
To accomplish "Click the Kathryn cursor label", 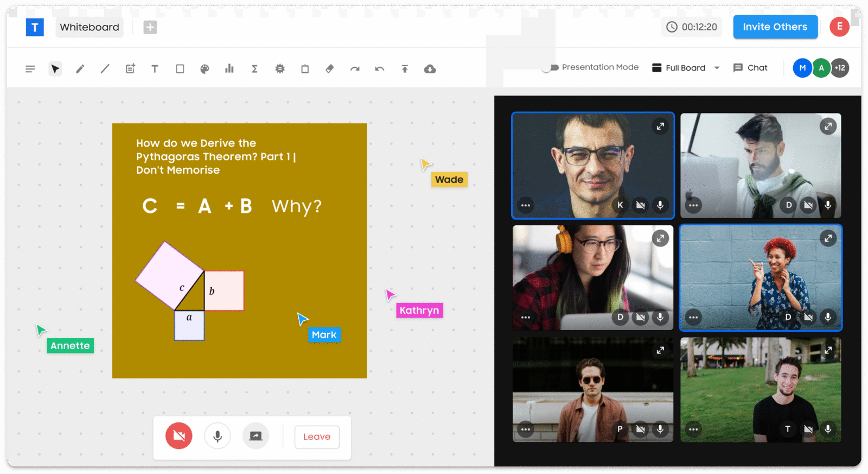I will tap(419, 311).
